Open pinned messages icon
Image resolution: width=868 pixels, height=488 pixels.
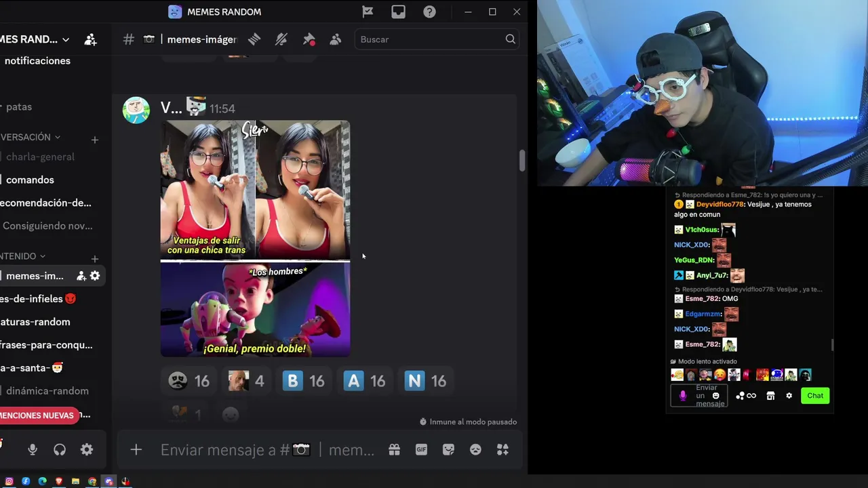click(309, 39)
